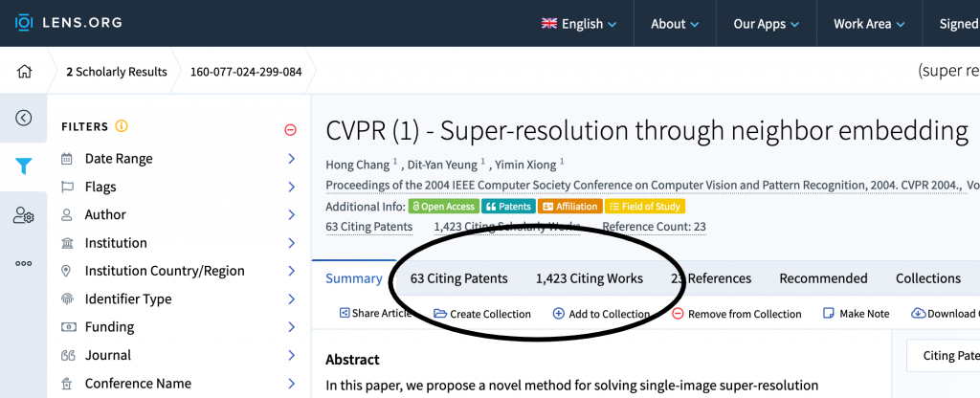This screenshot has width=980, height=398.
Task: Click the home icon in breadcrumb
Action: click(24, 72)
